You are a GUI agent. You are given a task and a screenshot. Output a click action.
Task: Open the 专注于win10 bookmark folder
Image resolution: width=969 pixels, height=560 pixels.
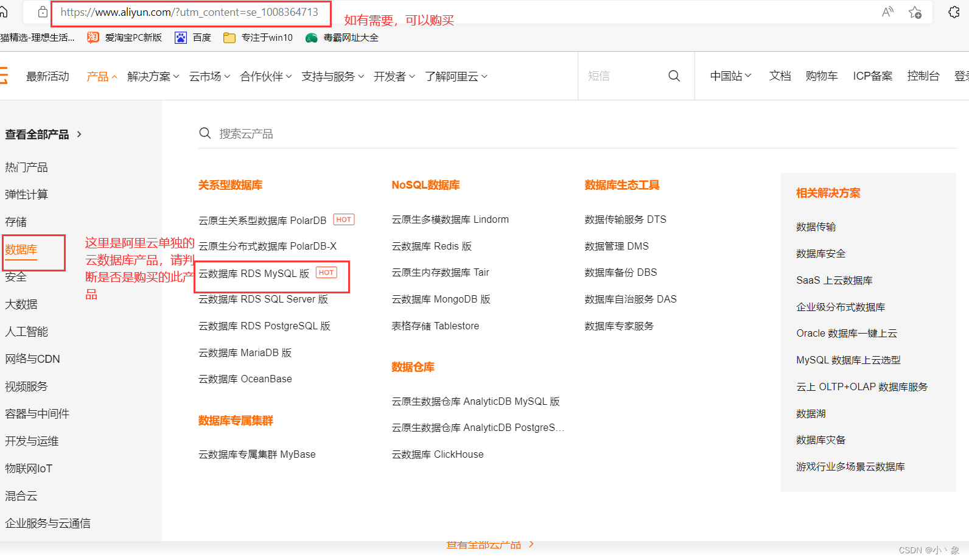(x=258, y=38)
